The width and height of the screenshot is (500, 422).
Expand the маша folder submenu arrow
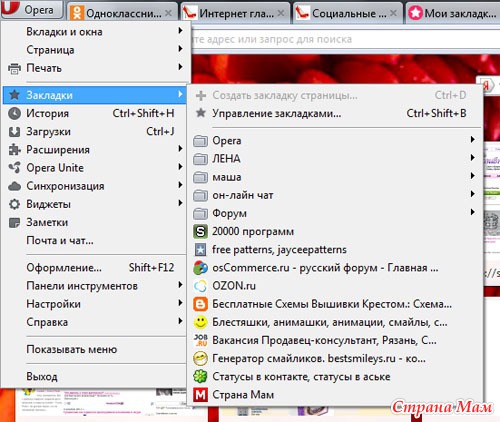point(472,176)
